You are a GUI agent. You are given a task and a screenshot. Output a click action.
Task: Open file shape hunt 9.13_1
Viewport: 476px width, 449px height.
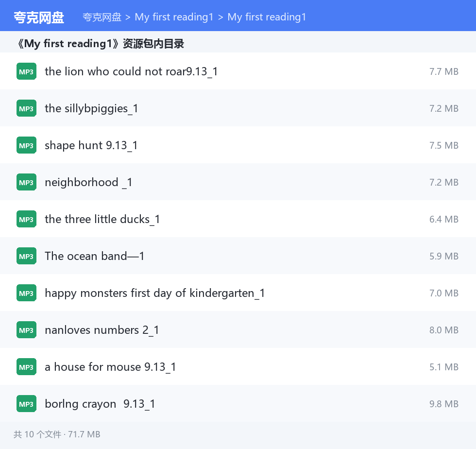(91, 145)
